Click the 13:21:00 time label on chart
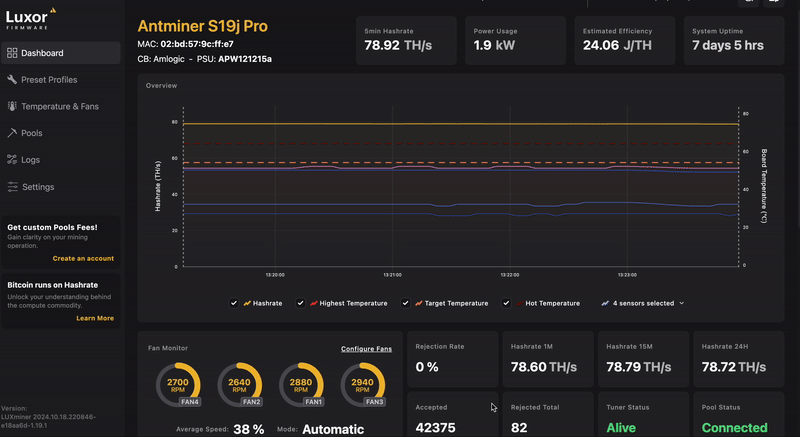The image size is (800, 437). pos(392,275)
